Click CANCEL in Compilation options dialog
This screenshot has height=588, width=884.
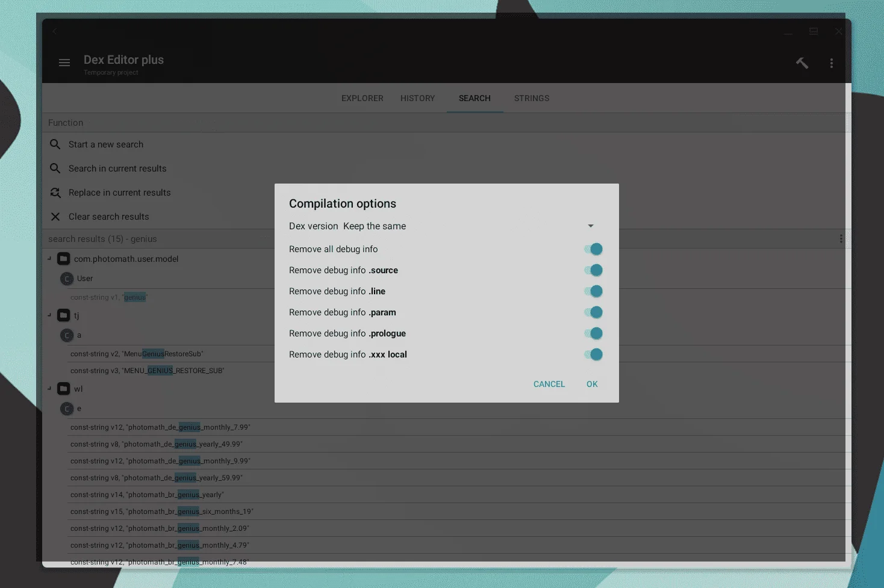point(549,384)
